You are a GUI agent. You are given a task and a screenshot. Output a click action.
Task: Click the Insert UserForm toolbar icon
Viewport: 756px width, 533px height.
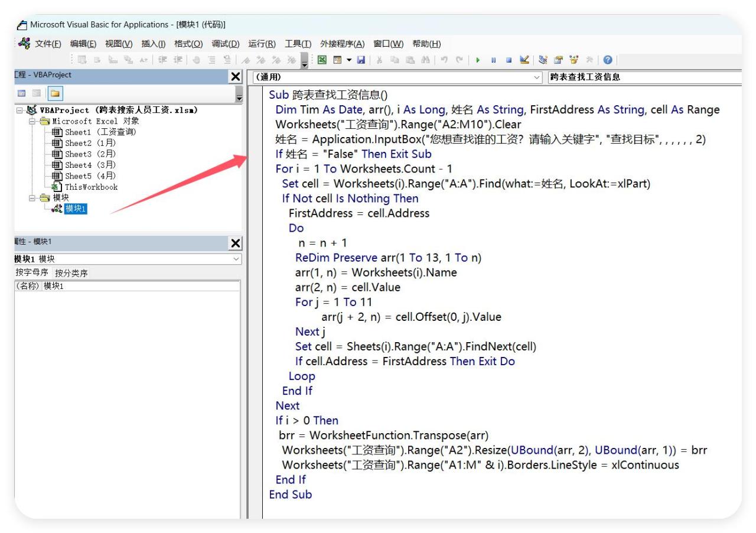click(x=337, y=60)
